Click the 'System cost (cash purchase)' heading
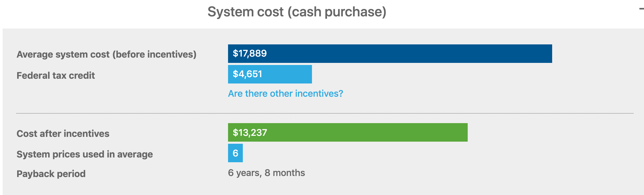The image size is (644, 195). tap(297, 12)
